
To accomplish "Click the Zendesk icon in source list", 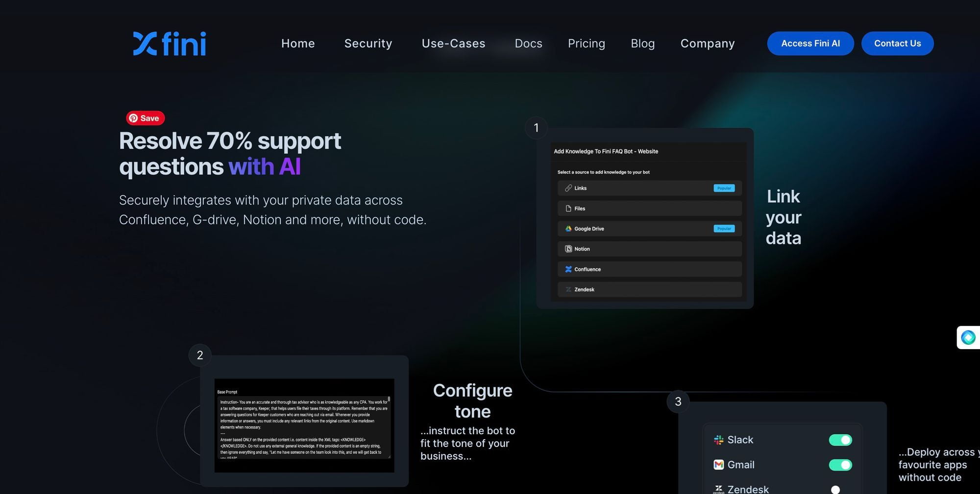I will click(x=568, y=289).
